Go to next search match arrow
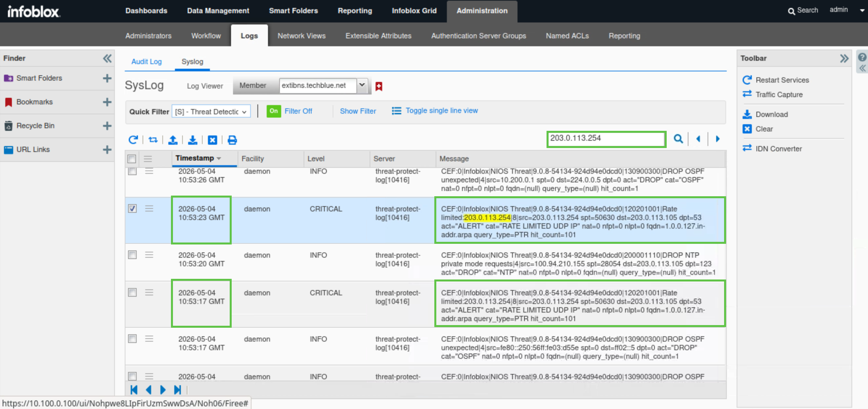The height and width of the screenshot is (409, 868). (718, 138)
